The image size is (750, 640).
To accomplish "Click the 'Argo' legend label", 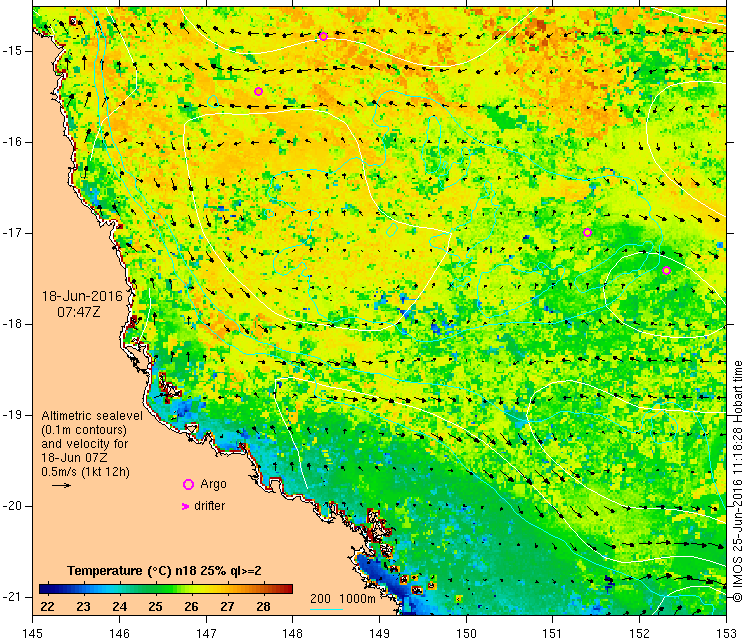I will pyautogui.click(x=213, y=485).
